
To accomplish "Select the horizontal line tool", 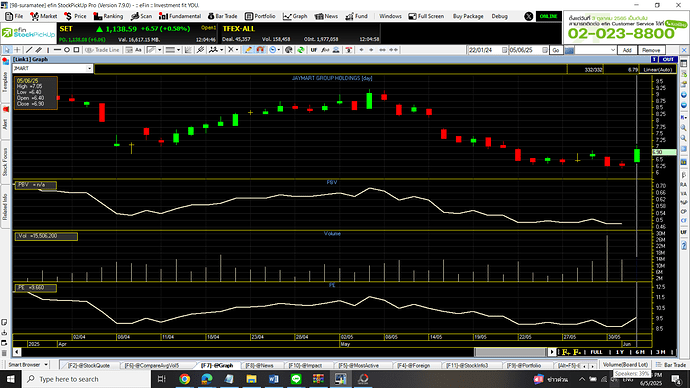I will point(57,50).
